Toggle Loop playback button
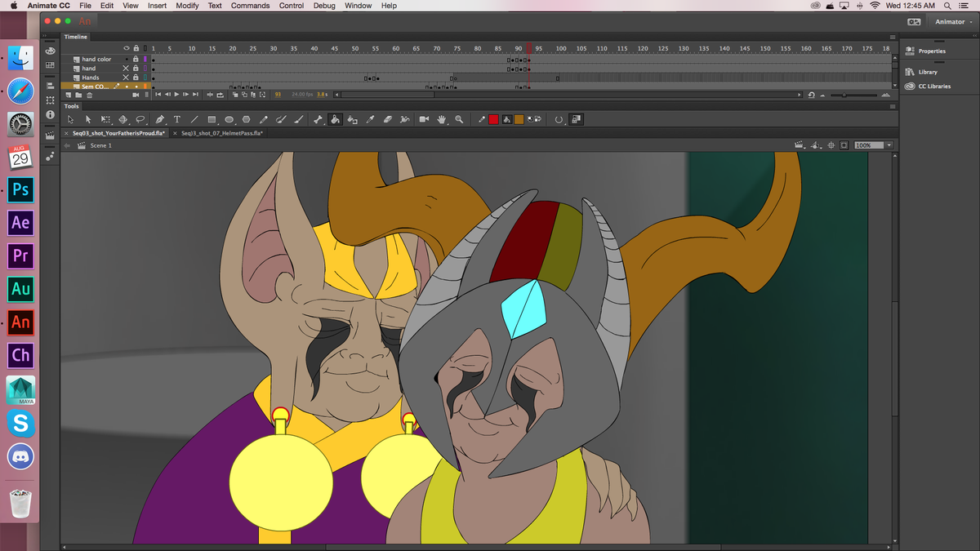 pos(220,95)
